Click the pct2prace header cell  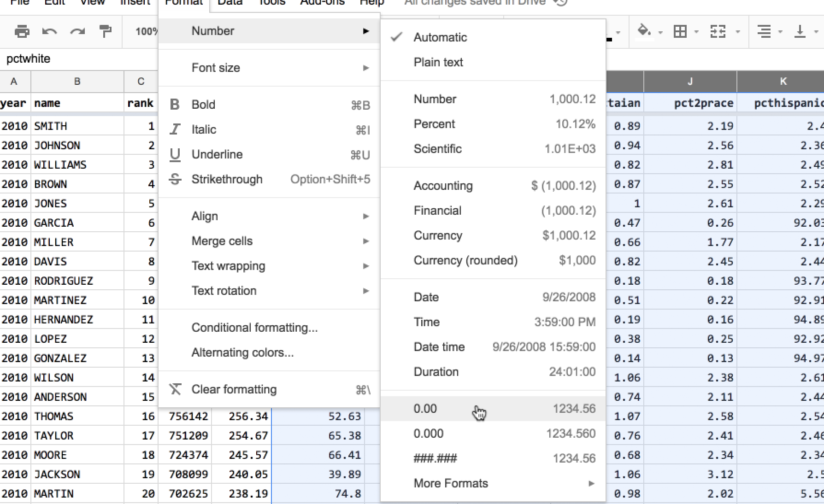click(x=690, y=103)
